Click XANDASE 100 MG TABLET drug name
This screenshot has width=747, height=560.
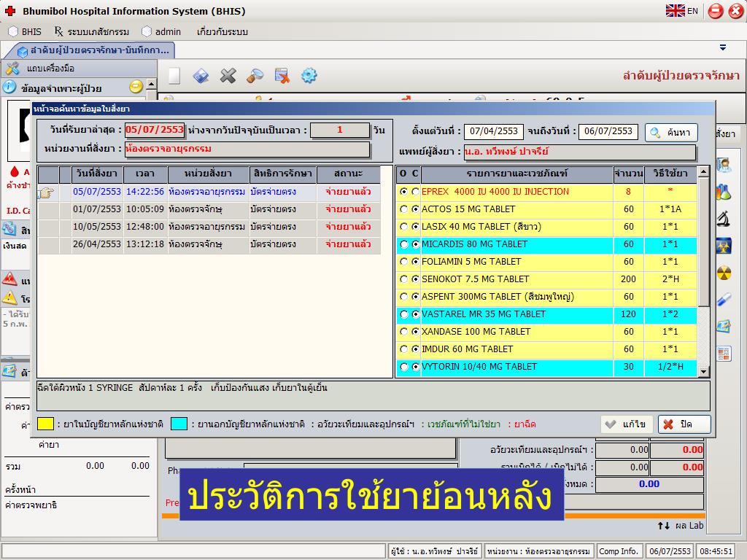476,332
